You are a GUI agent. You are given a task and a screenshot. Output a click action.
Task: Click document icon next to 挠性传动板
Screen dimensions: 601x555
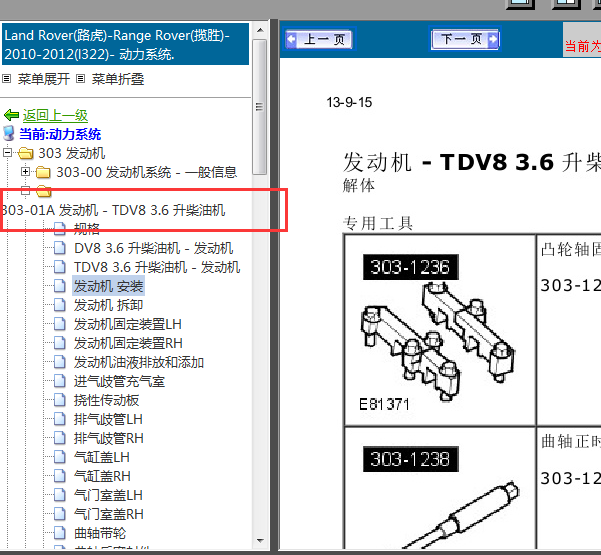click(59, 400)
